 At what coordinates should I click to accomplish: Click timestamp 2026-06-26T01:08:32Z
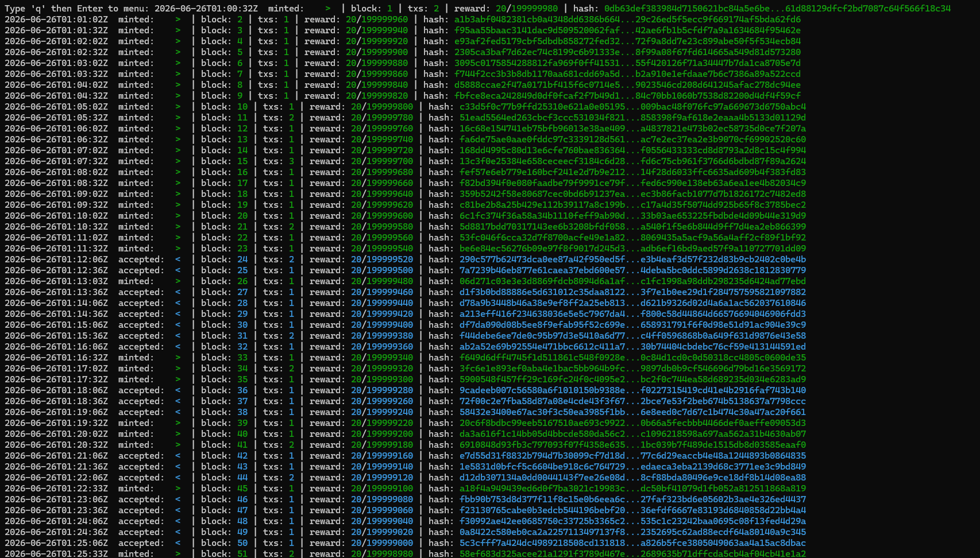point(56,183)
